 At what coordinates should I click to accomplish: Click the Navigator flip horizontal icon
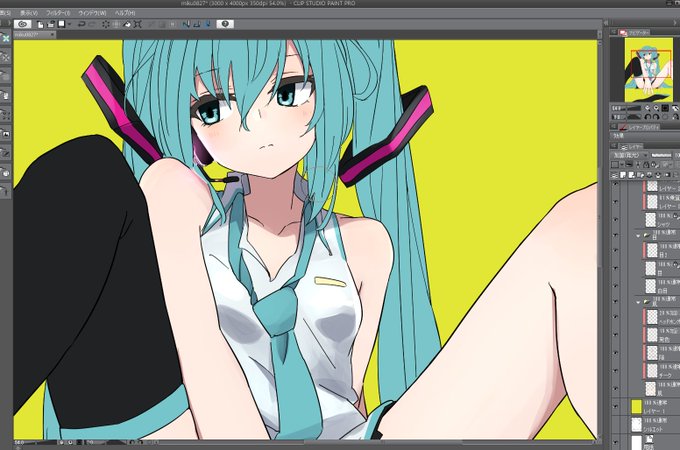[x=675, y=117]
